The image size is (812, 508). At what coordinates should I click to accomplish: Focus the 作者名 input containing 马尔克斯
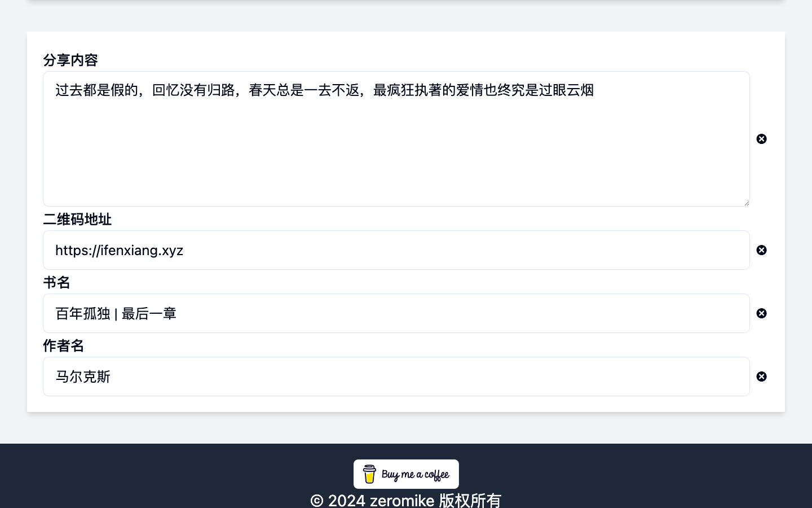tap(396, 376)
